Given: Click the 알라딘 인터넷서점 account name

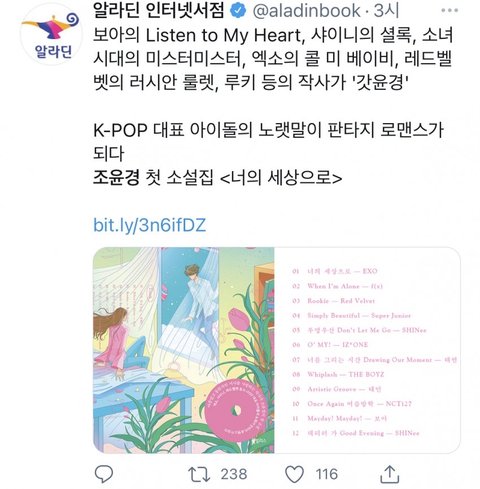Looking at the screenshot, I should point(159,11).
